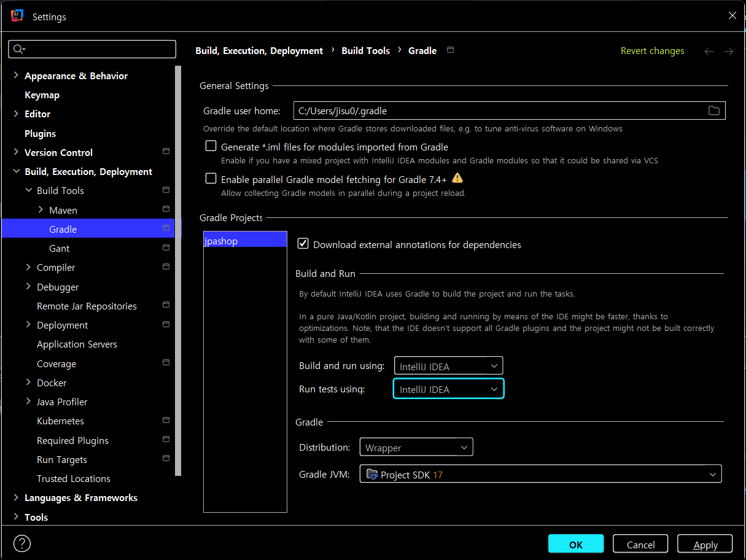Viewport: 746px width, 560px height.
Task: Click the help question mark icon
Action: coord(21,543)
